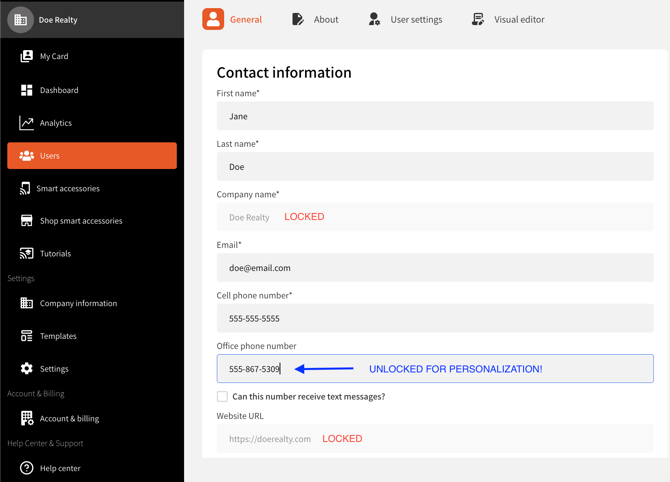Click the locked Company name field
This screenshot has height=482, width=670.
pyautogui.click(x=435, y=217)
